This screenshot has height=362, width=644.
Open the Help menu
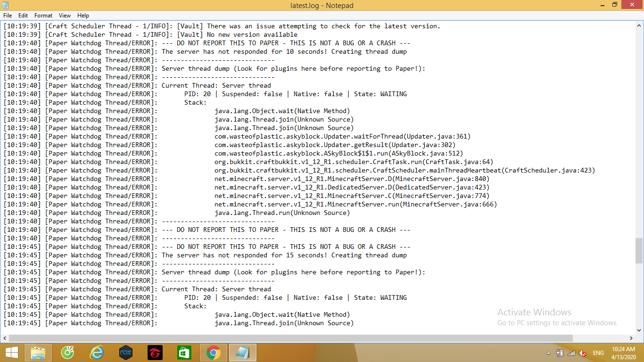[x=83, y=16]
